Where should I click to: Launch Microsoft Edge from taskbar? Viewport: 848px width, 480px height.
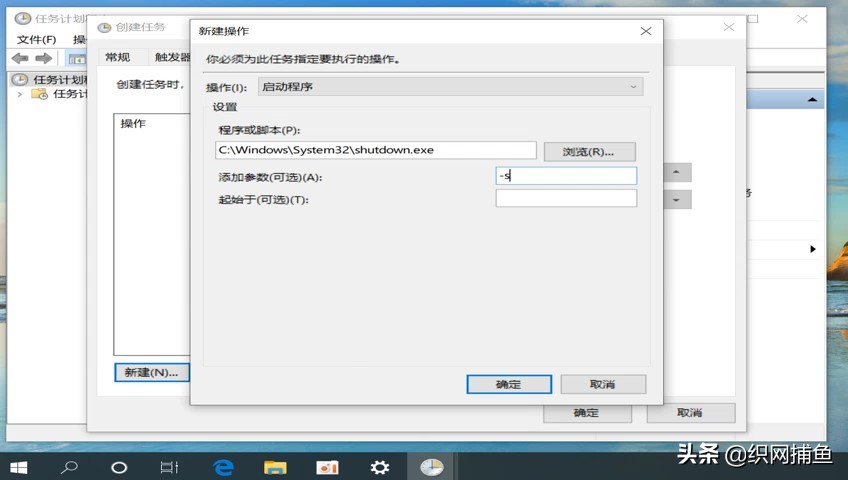click(x=223, y=468)
